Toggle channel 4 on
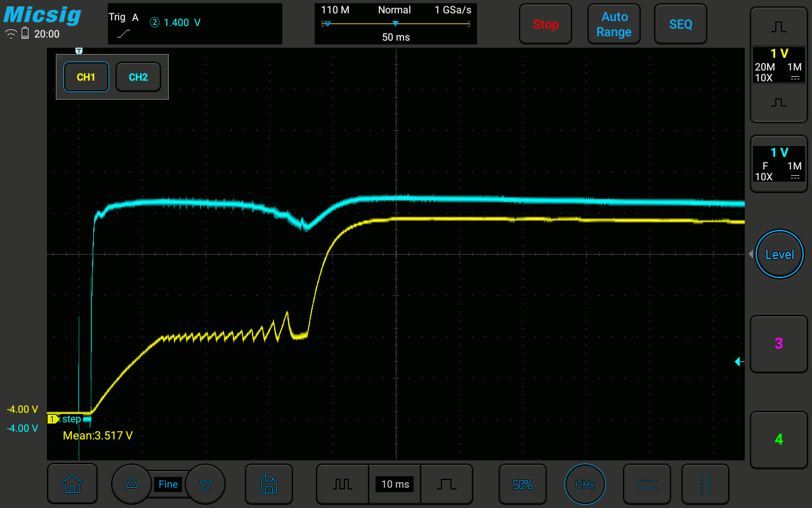This screenshot has width=812, height=508. pos(778,439)
